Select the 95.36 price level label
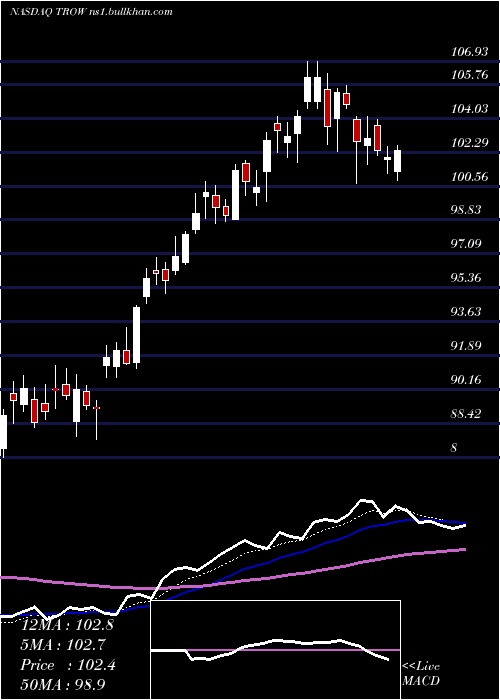The width and height of the screenshot is (500, 700). coord(467,278)
